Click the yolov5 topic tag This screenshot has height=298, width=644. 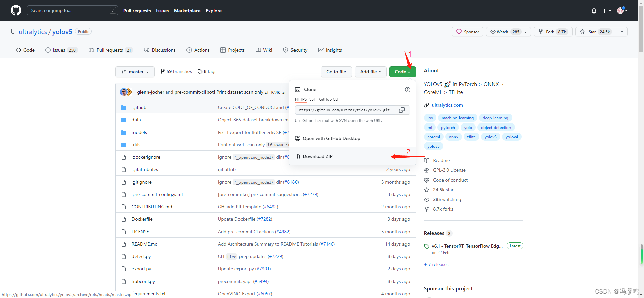[x=433, y=146]
